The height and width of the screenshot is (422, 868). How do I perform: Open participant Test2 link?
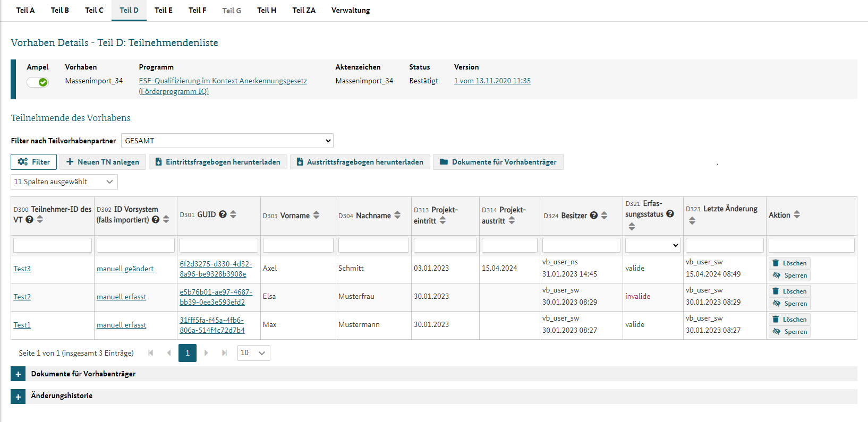tap(22, 297)
